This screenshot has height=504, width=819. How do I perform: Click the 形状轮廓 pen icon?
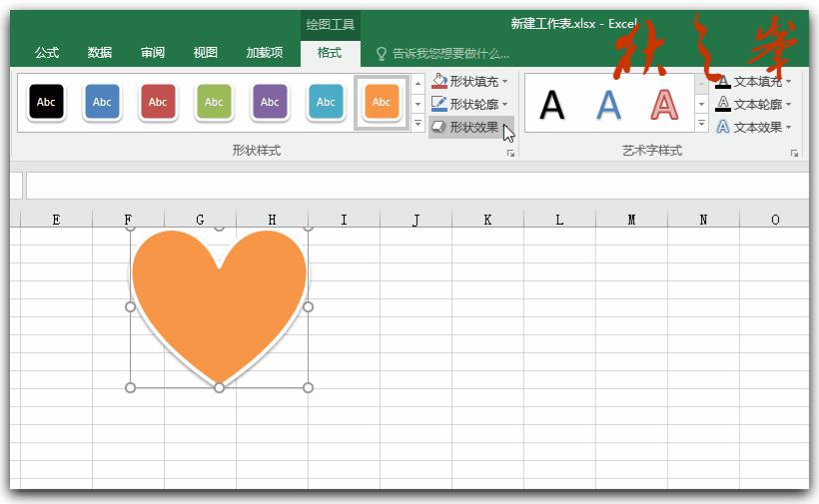click(x=439, y=104)
